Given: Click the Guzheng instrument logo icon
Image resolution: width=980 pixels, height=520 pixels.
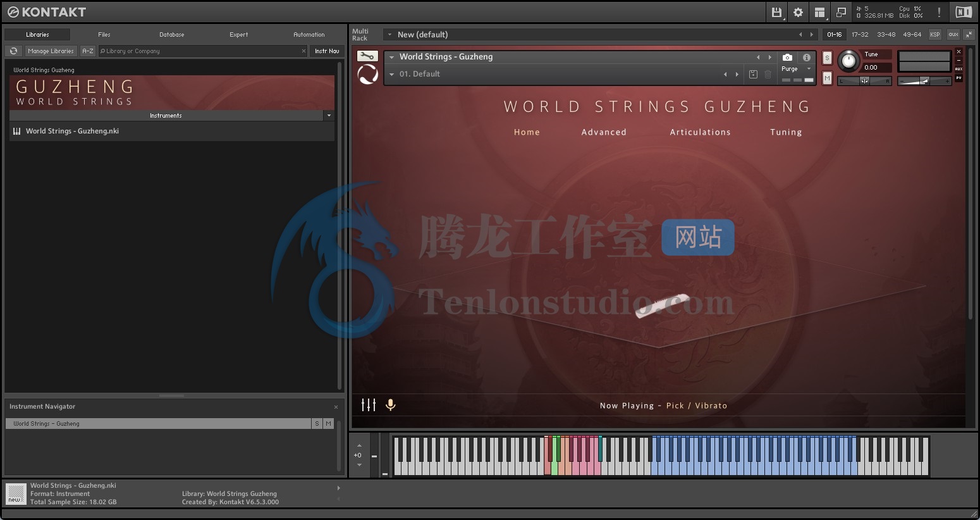Looking at the screenshot, I should tap(368, 75).
